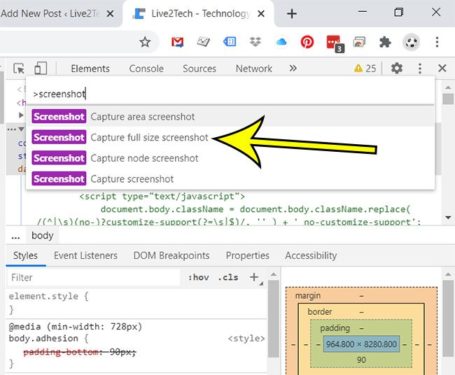Click the styles Filter field
The width and height of the screenshot is (455, 375).
[x=94, y=277]
